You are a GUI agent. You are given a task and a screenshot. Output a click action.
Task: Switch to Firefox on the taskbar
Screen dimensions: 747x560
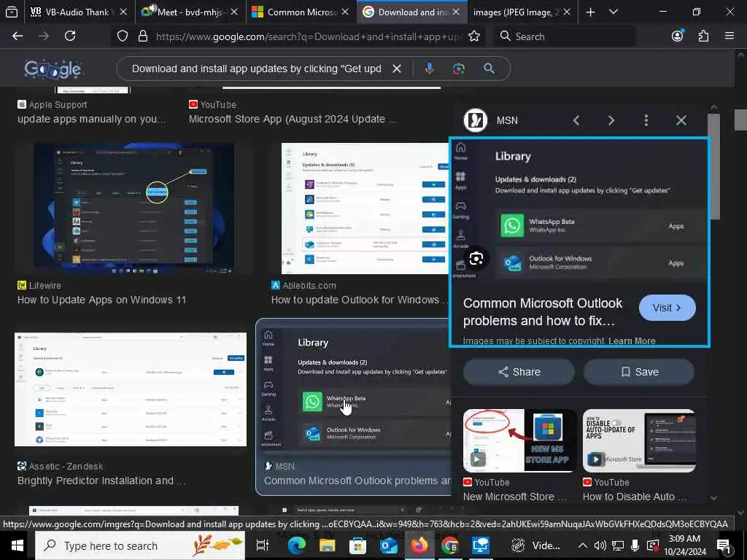tap(419, 545)
